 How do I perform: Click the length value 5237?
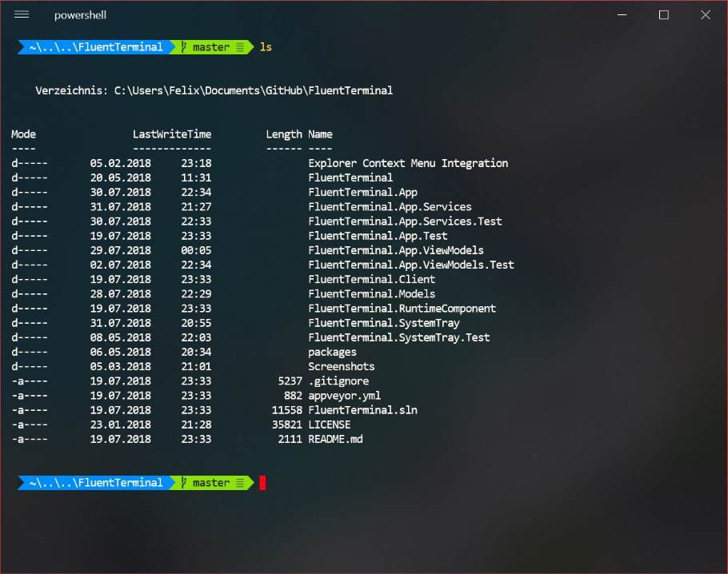tap(290, 381)
